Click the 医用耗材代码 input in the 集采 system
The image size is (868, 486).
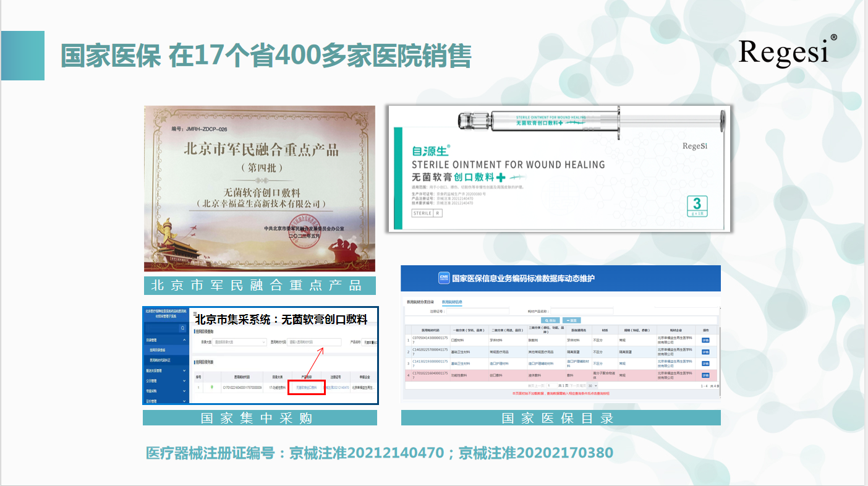tap(314, 342)
